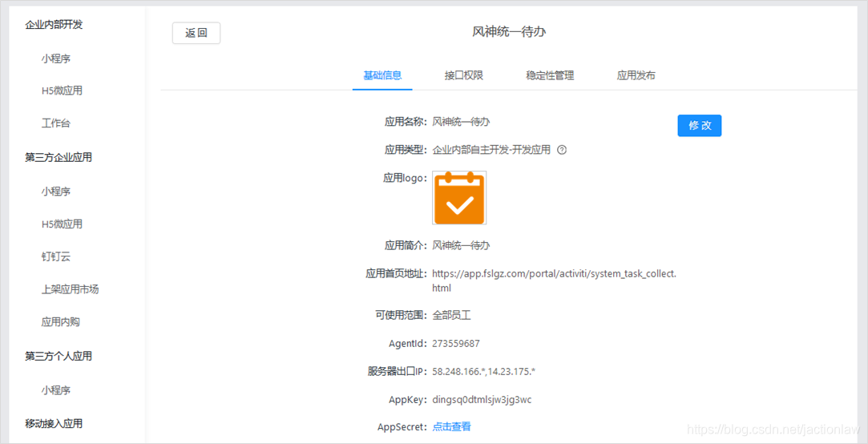The height and width of the screenshot is (444, 868).
Task: Select H5微应用 under 第三方企业应用
Action: (x=62, y=224)
